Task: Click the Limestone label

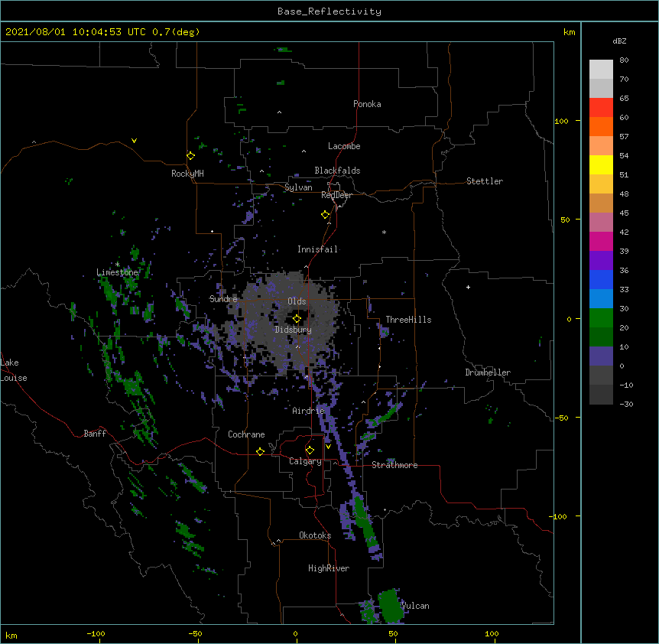Action: tap(117, 272)
